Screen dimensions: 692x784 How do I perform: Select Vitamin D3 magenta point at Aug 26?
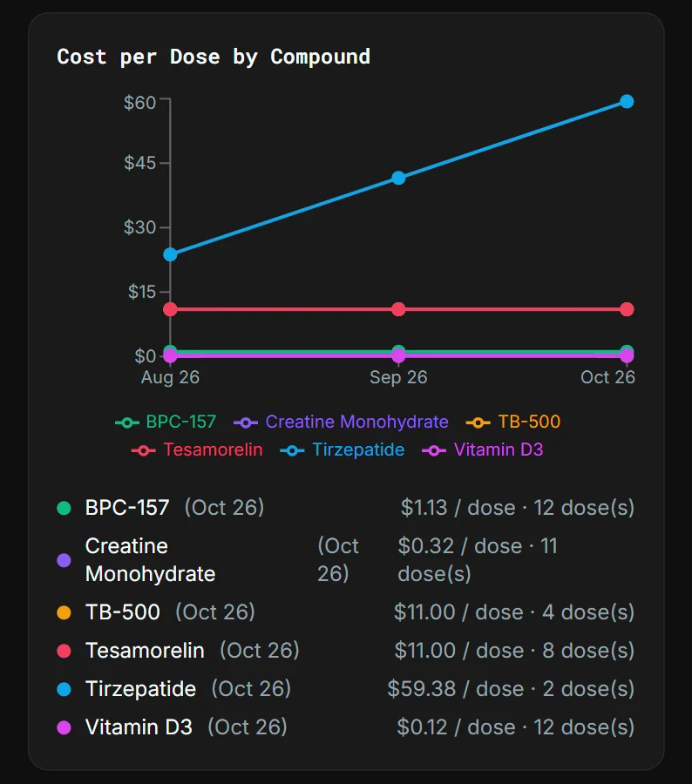170,355
